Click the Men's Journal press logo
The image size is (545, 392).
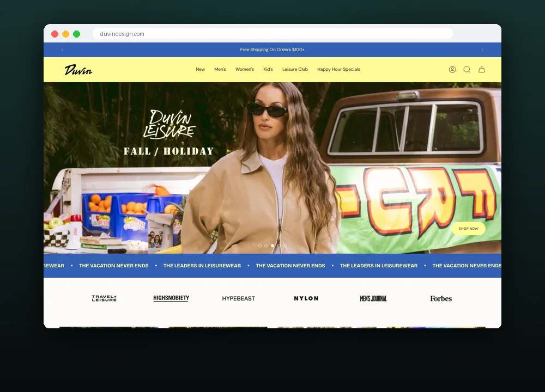pos(373,298)
